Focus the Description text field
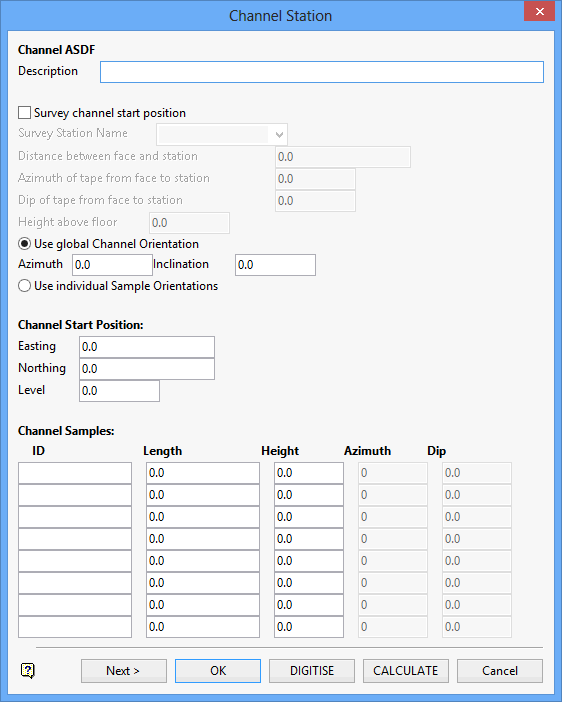Image resolution: width=562 pixels, height=702 pixels. [x=322, y=72]
